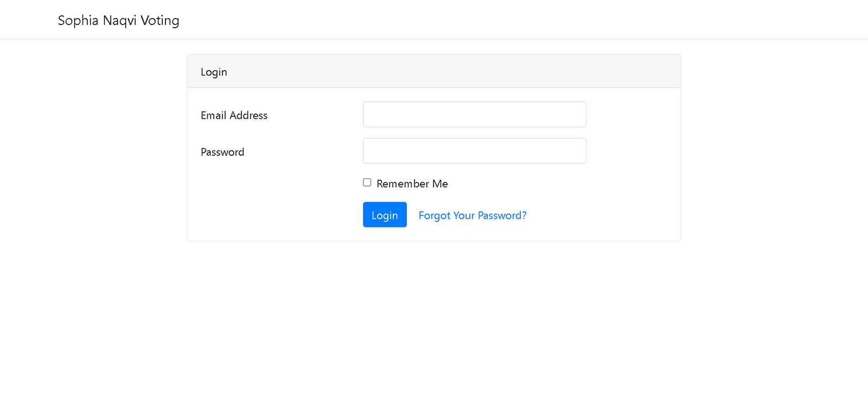This screenshot has width=868, height=397.
Task: Click the Remember Me label text
Action: click(x=412, y=184)
